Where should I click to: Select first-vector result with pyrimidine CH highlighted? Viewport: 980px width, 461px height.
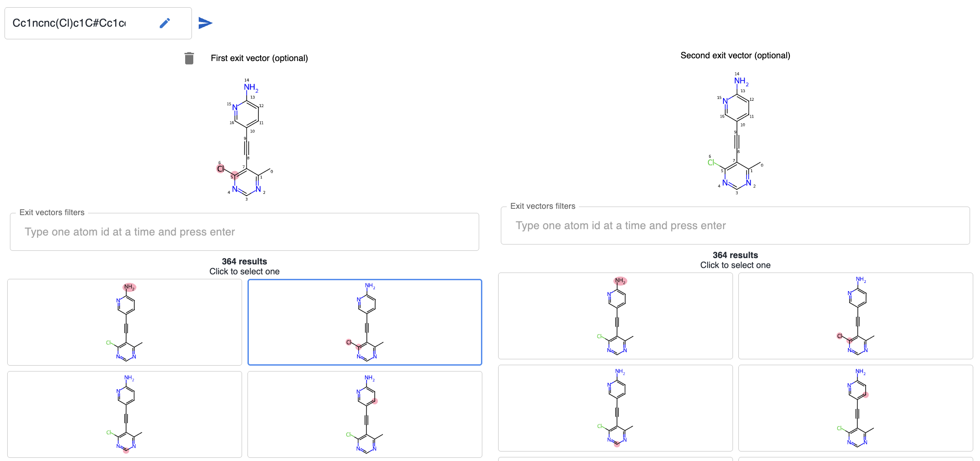pyautogui.click(x=125, y=414)
